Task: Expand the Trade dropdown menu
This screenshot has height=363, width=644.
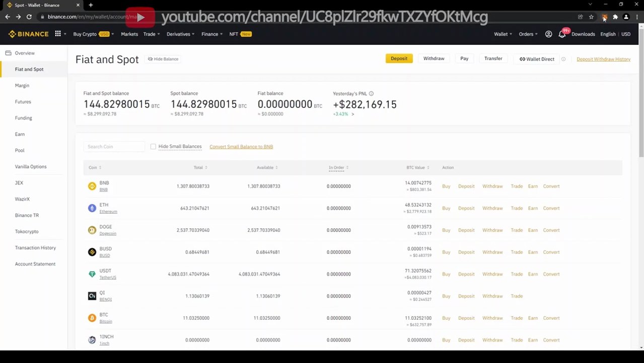Action: [152, 34]
